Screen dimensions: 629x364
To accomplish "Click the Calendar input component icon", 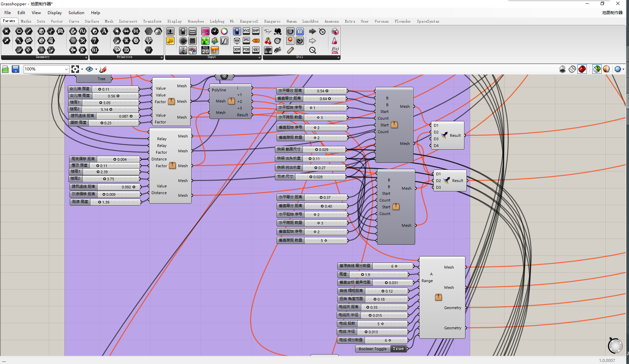I will [x=205, y=50].
